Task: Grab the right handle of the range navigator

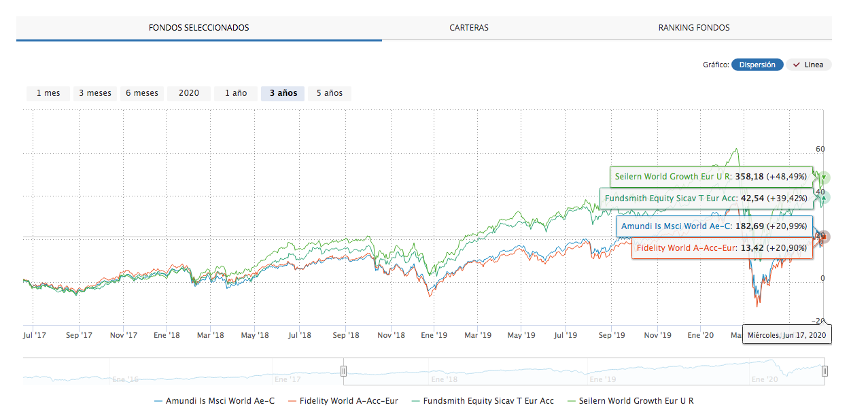Action: [x=824, y=370]
